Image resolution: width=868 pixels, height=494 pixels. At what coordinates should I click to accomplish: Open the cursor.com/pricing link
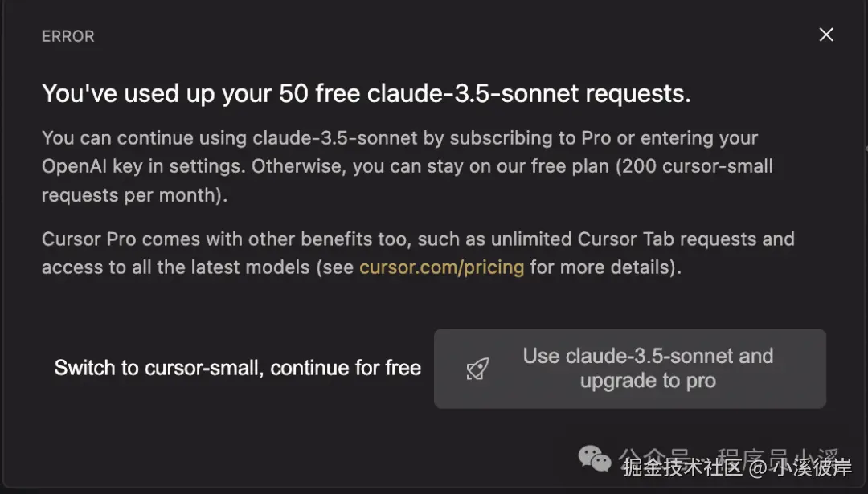pos(441,267)
